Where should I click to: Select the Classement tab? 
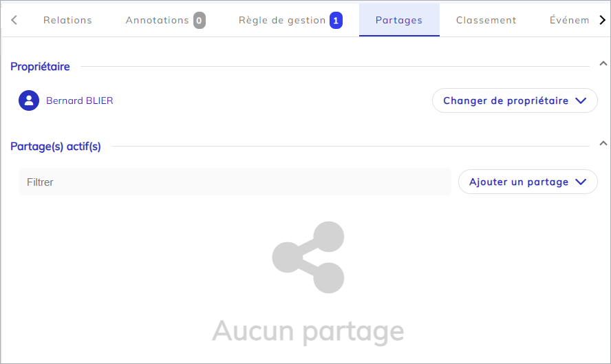coord(486,20)
